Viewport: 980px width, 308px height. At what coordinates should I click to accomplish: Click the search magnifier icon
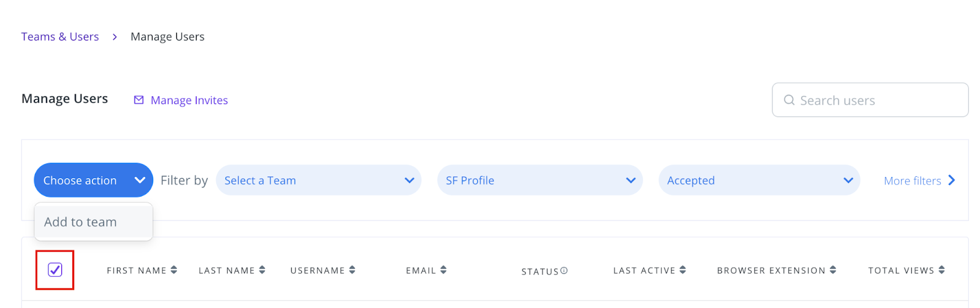(790, 100)
